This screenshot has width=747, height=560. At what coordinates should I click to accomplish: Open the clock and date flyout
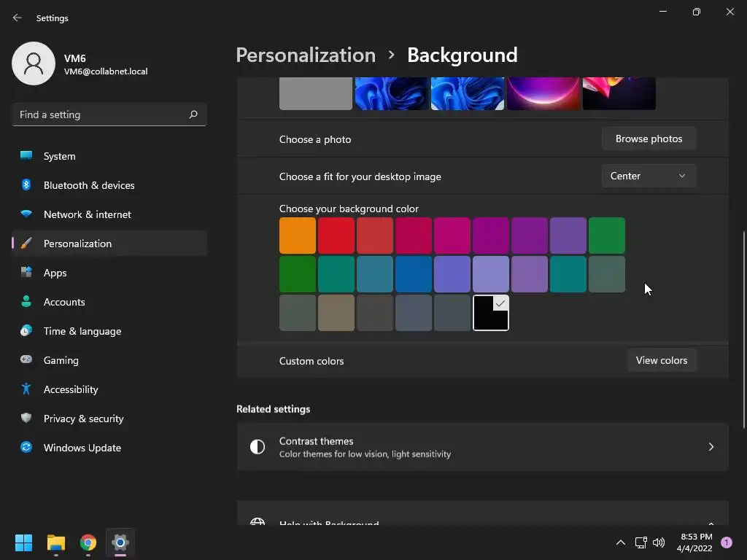pyautogui.click(x=694, y=542)
